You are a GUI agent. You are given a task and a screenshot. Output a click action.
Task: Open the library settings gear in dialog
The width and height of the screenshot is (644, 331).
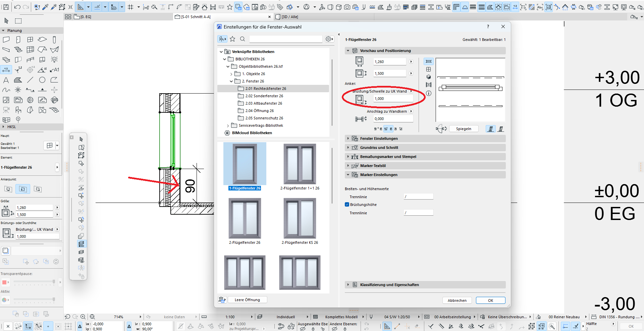[329, 39]
